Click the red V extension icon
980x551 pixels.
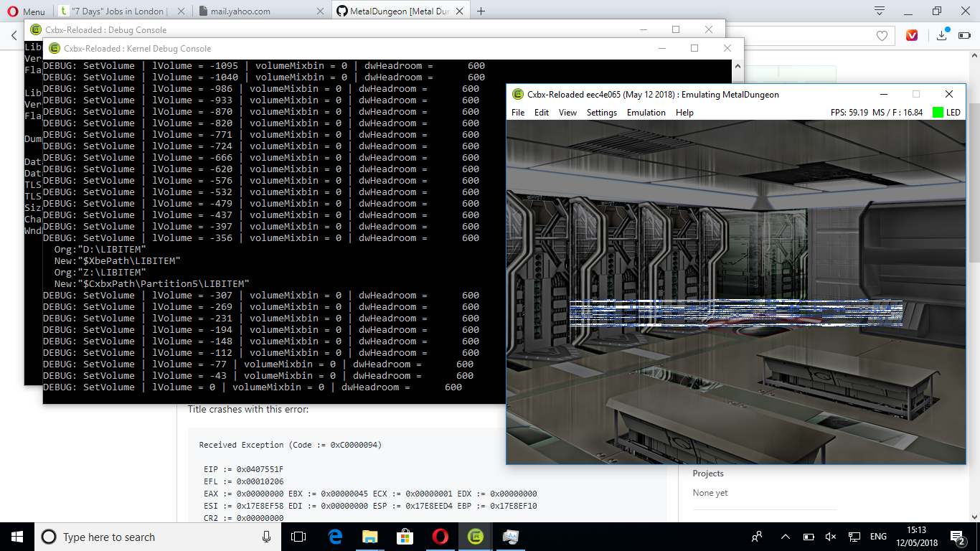(912, 35)
